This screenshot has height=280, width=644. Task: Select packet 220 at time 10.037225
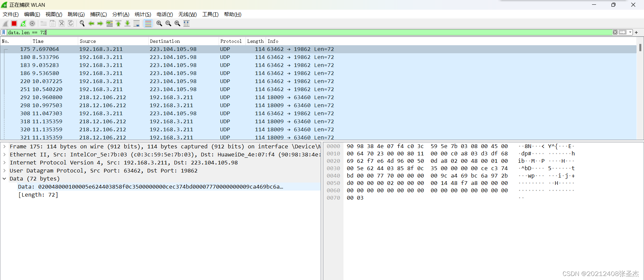pyautogui.click(x=318, y=81)
